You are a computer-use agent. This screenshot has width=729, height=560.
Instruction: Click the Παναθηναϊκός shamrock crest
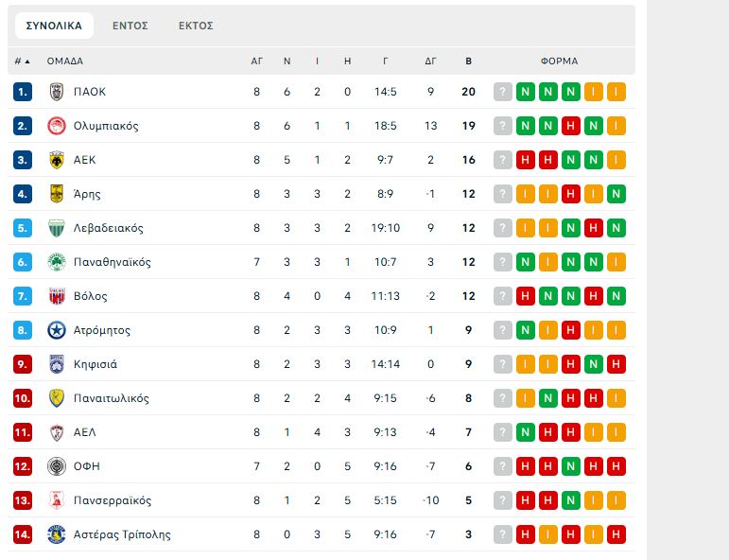click(56, 262)
